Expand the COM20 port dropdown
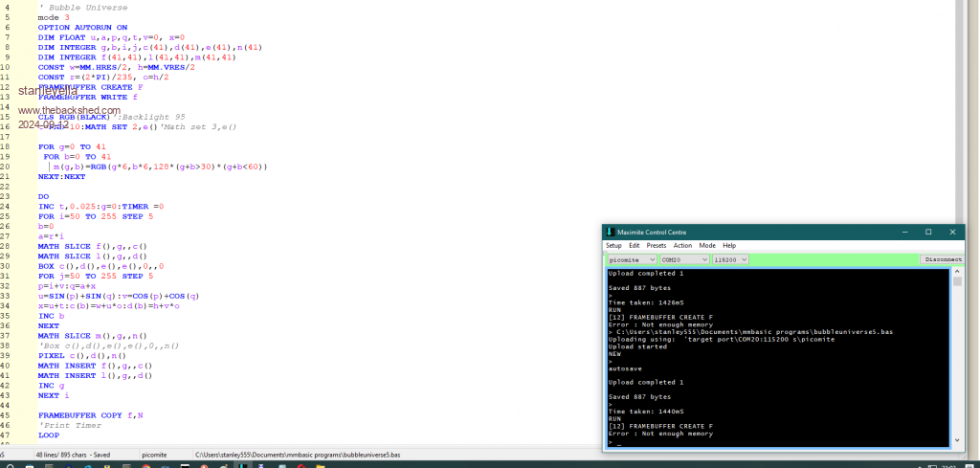The image size is (980, 468). click(x=702, y=259)
